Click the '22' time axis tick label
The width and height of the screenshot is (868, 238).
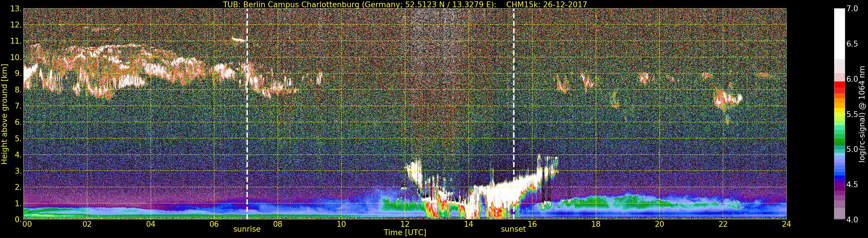pyautogui.click(x=723, y=224)
